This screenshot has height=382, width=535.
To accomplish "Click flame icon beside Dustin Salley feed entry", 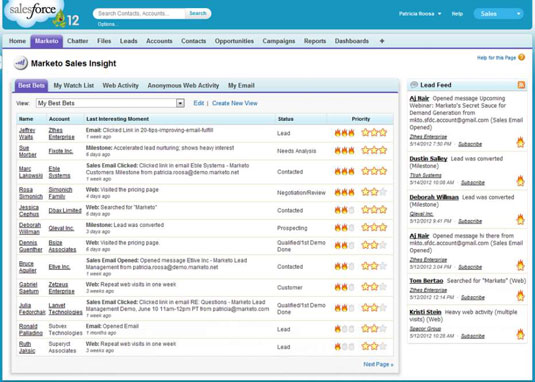I will [520, 180].
